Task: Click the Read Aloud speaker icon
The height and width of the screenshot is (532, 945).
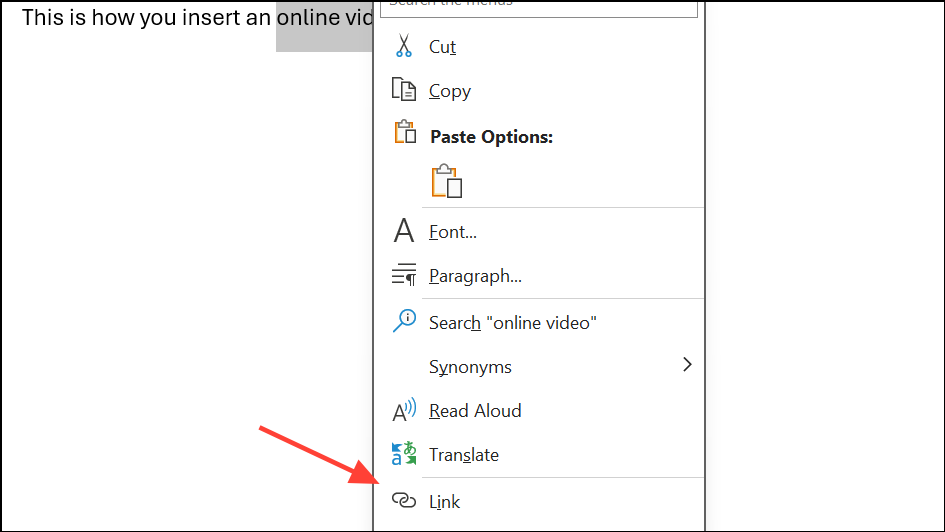Action: (404, 410)
